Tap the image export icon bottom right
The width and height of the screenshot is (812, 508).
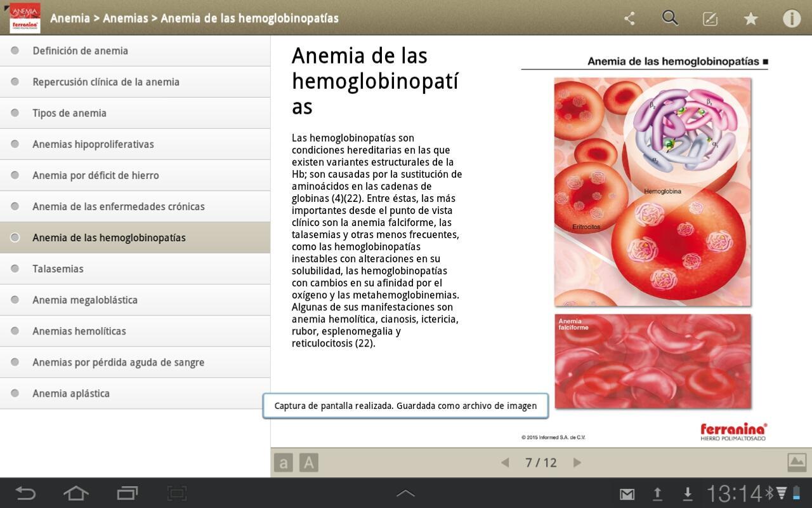797,462
